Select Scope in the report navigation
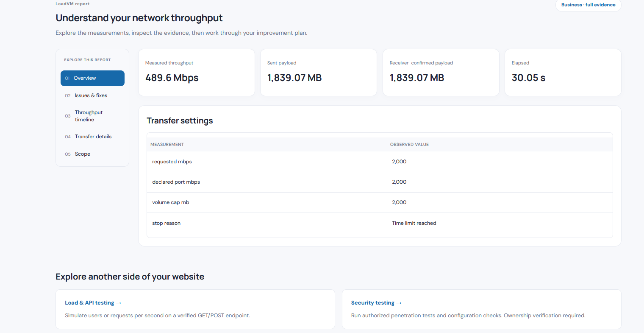The height and width of the screenshot is (333, 644). 92,154
